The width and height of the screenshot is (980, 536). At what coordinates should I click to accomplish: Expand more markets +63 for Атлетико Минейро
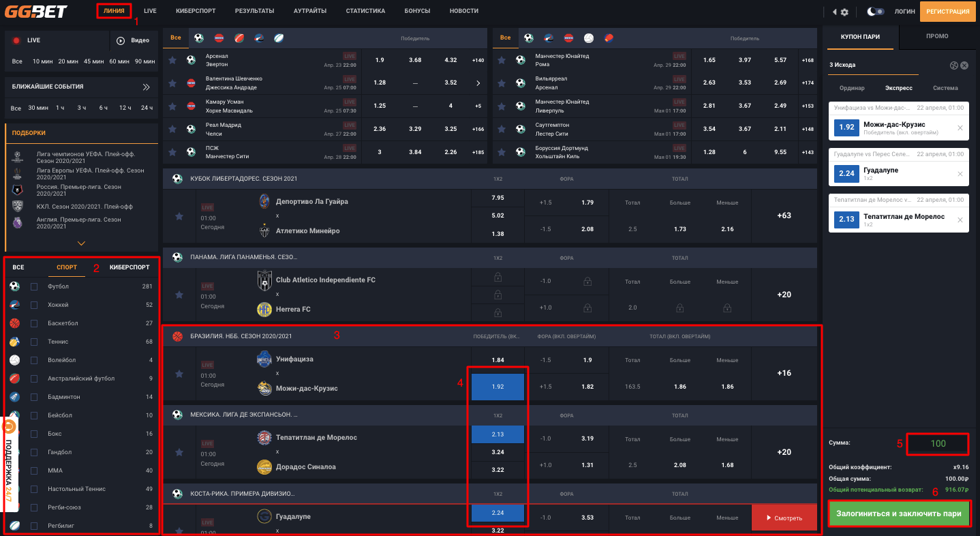point(784,215)
